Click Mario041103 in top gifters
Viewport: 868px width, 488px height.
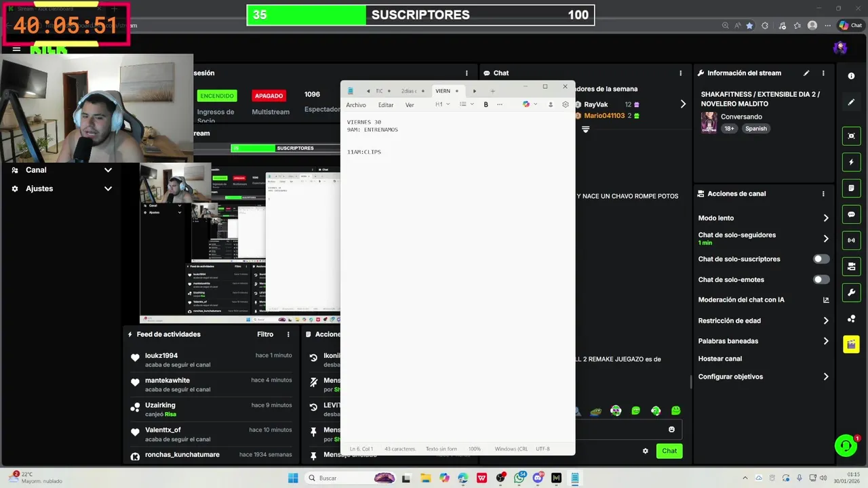pos(606,116)
